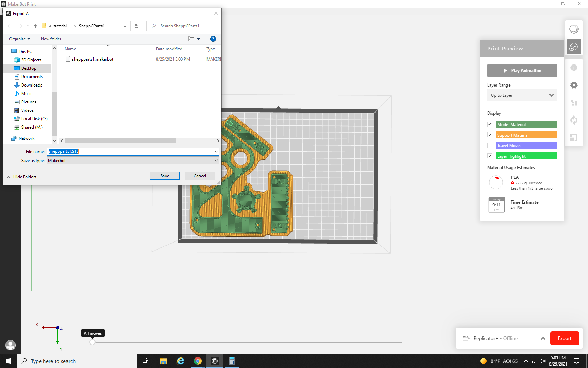Screen dimensions: 588x368
Task: Click the model view sphere icon
Action: [x=574, y=29]
